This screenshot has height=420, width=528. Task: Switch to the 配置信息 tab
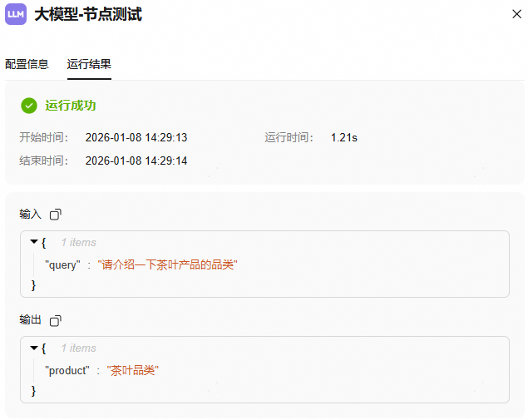tap(27, 64)
